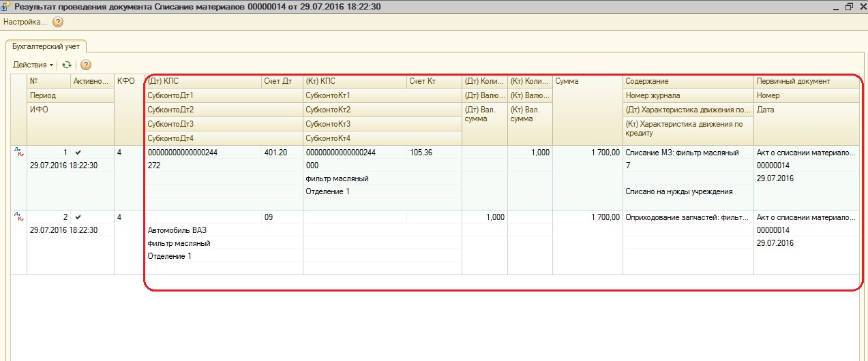Click the help icon next to Настройка
The width and height of the screenshot is (868, 361).
58,22
